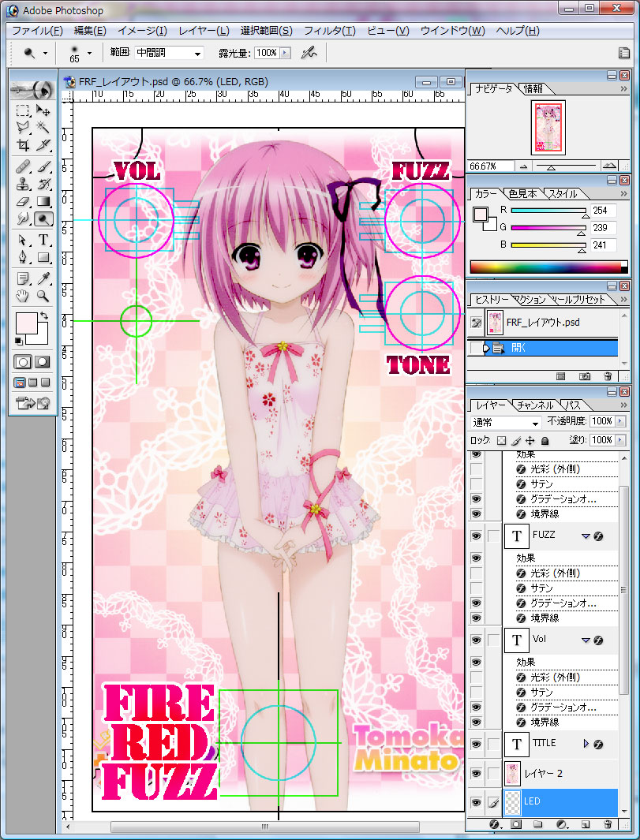Reset to default foreground and background colors
Image resolution: width=640 pixels, height=840 pixels.
point(19,342)
